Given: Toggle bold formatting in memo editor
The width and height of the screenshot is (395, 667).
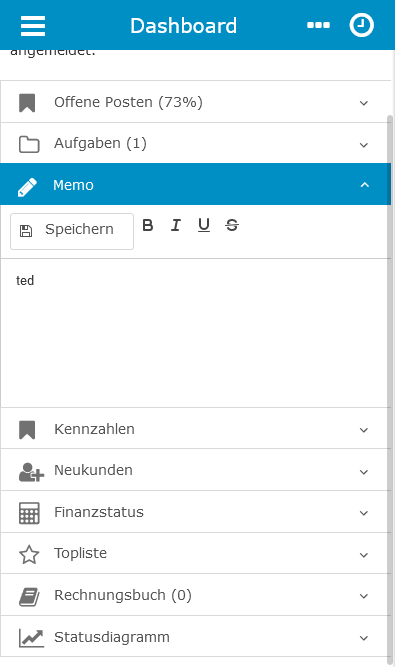Looking at the screenshot, I should 148,225.
